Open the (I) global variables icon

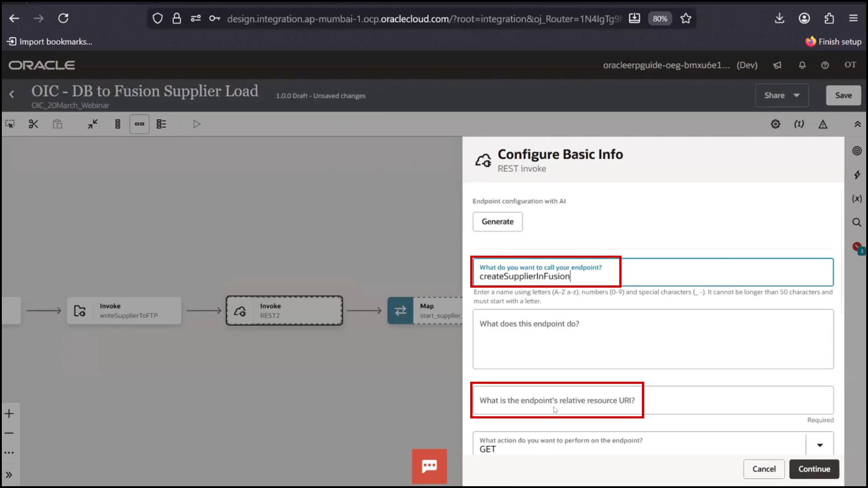799,124
